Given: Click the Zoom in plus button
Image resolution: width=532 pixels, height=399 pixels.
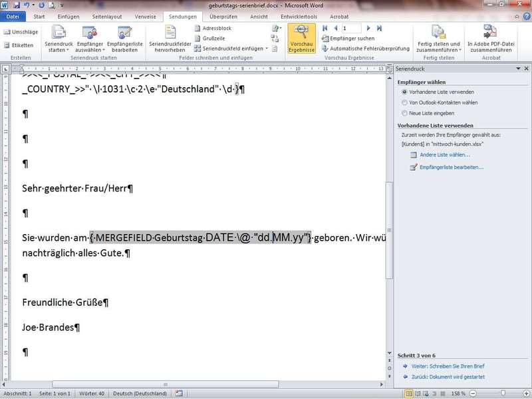Looking at the screenshot, I should pos(526,394).
